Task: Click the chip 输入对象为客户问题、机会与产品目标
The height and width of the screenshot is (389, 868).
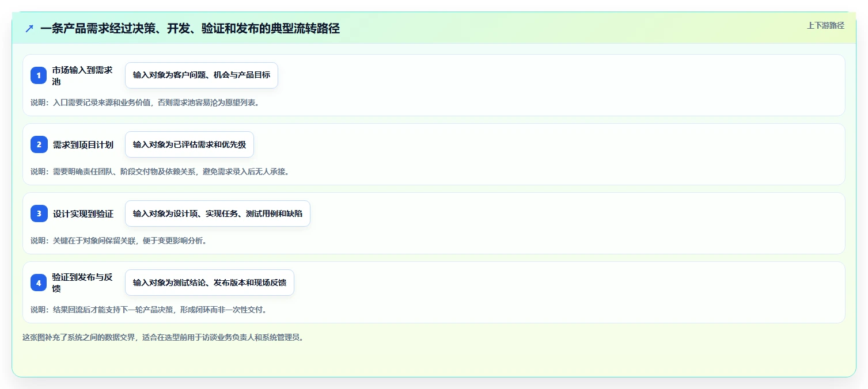Action: (x=202, y=75)
